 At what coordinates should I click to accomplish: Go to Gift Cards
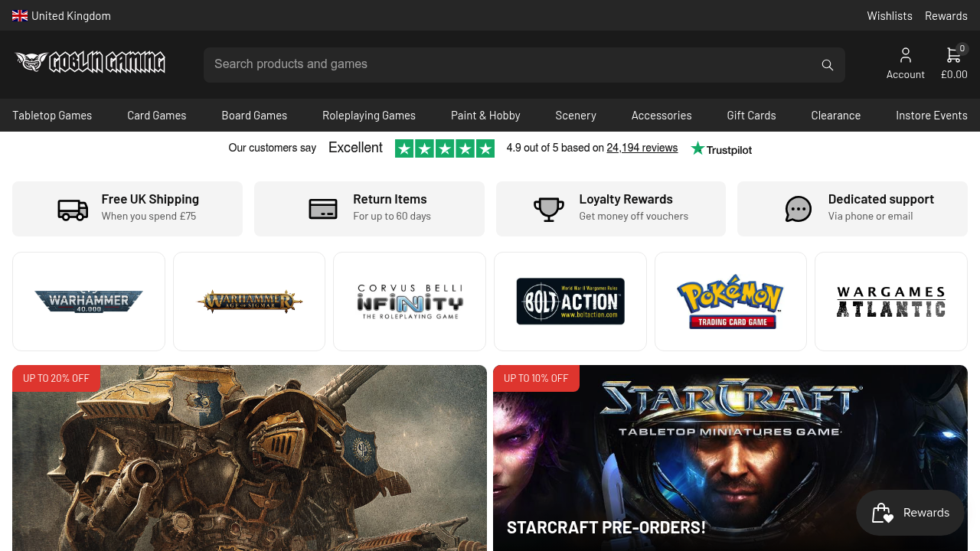coord(752,116)
